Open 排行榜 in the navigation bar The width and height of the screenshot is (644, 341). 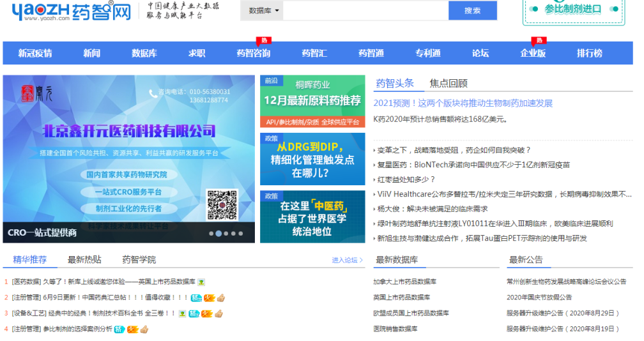point(589,53)
